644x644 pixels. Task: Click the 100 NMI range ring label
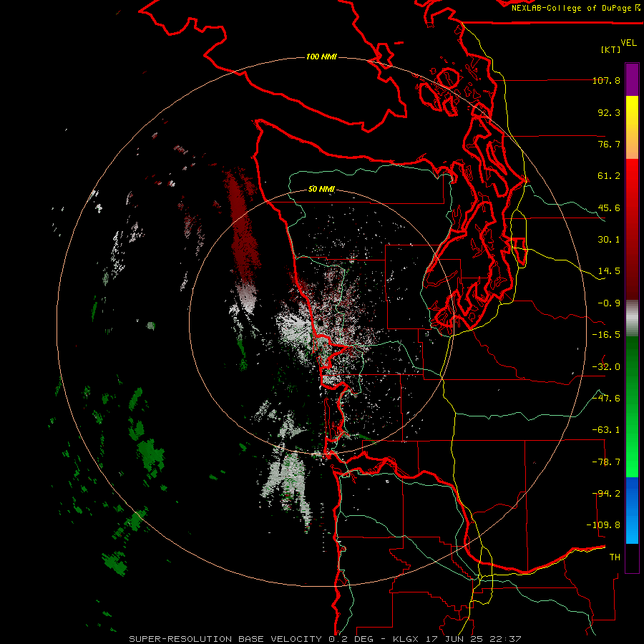click(x=321, y=57)
